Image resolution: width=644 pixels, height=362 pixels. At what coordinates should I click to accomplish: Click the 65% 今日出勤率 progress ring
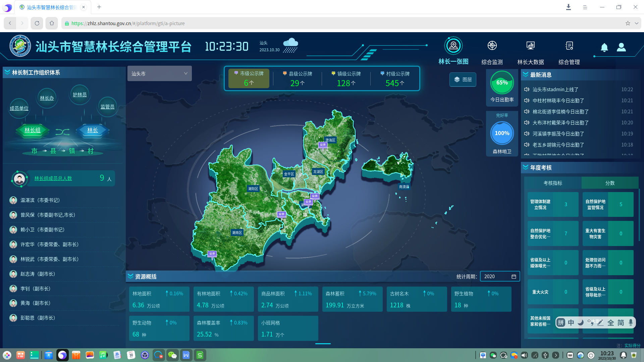coord(502,83)
